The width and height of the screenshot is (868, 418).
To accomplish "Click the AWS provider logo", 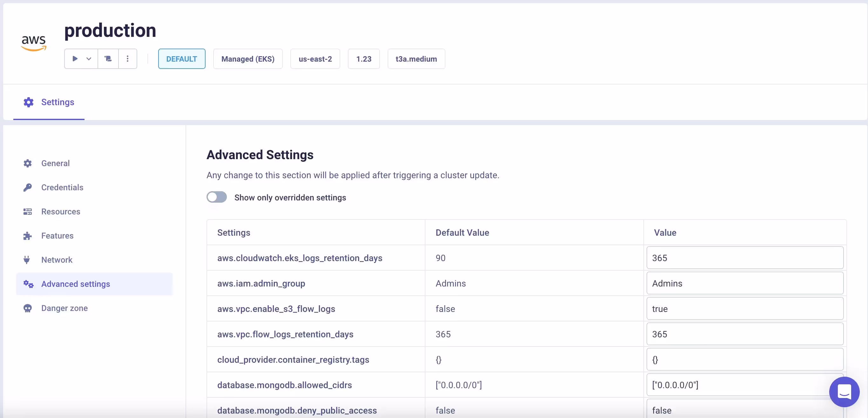I will (34, 42).
